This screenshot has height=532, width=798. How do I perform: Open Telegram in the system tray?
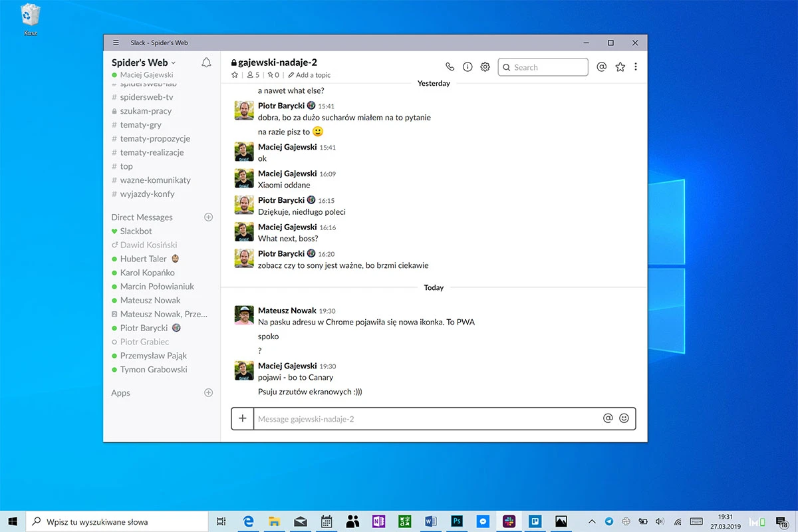(609, 521)
